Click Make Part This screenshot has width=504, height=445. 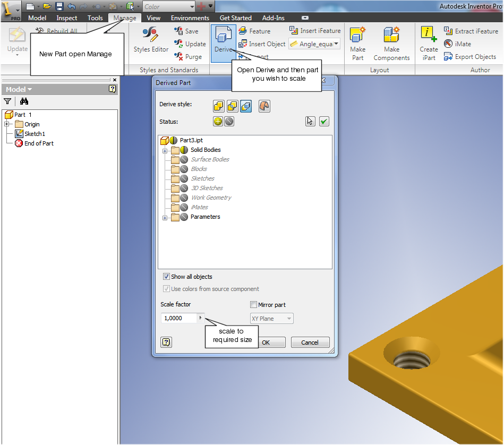pyautogui.click(x=358, y=44)
